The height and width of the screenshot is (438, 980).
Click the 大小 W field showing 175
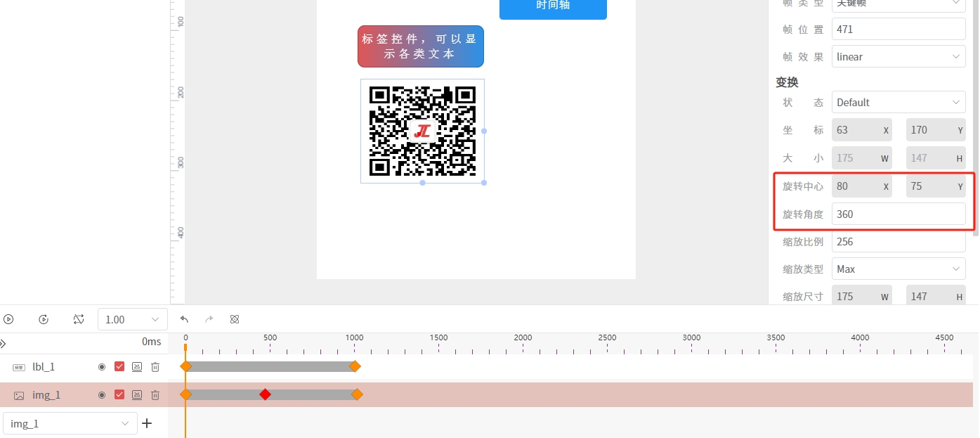click(862, 158)
